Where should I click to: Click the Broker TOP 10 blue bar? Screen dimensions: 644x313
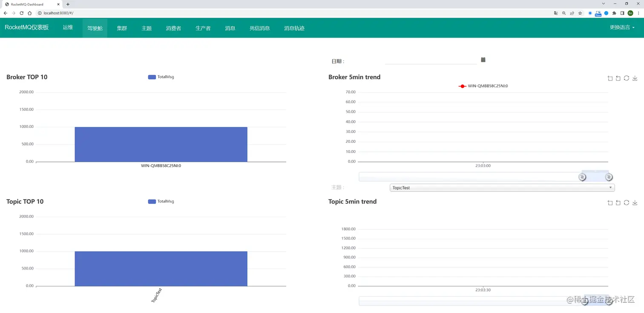pyautogui.click(x=161, y=145)
